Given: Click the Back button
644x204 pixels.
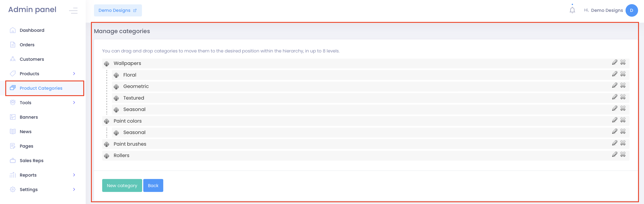Looking at the screenshot, I should click(153, 185).
